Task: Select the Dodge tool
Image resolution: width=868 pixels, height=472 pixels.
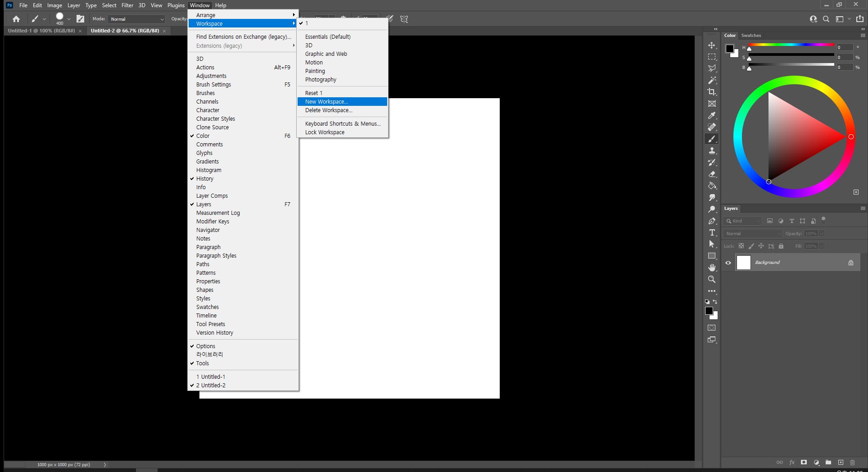Action: pos(712,209)
